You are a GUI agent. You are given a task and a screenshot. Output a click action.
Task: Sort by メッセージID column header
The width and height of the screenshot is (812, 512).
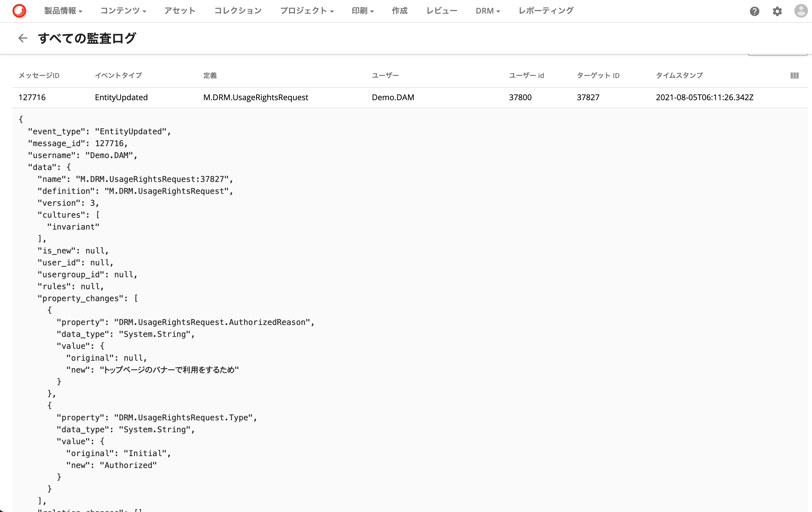[39, 75]
